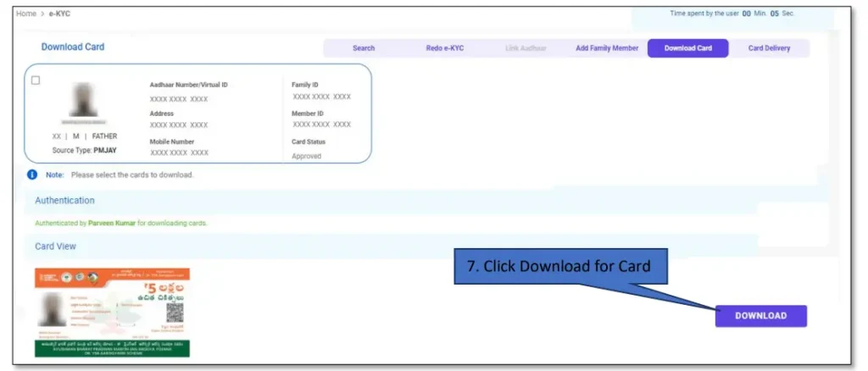Click the Aadhaar Number/Virtual ID label
The width and height of the screenshot is (868, 371).
tap(188, 85)
